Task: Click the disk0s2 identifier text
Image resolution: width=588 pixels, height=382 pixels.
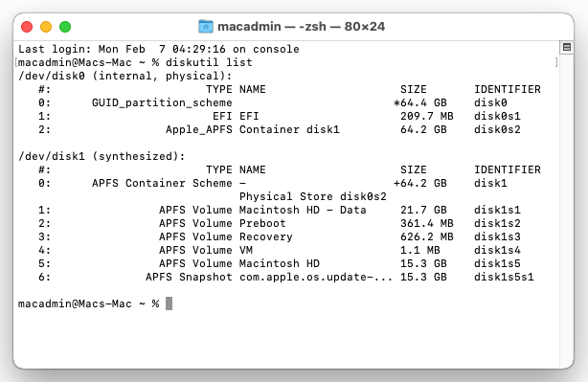Action: (497, 129)
